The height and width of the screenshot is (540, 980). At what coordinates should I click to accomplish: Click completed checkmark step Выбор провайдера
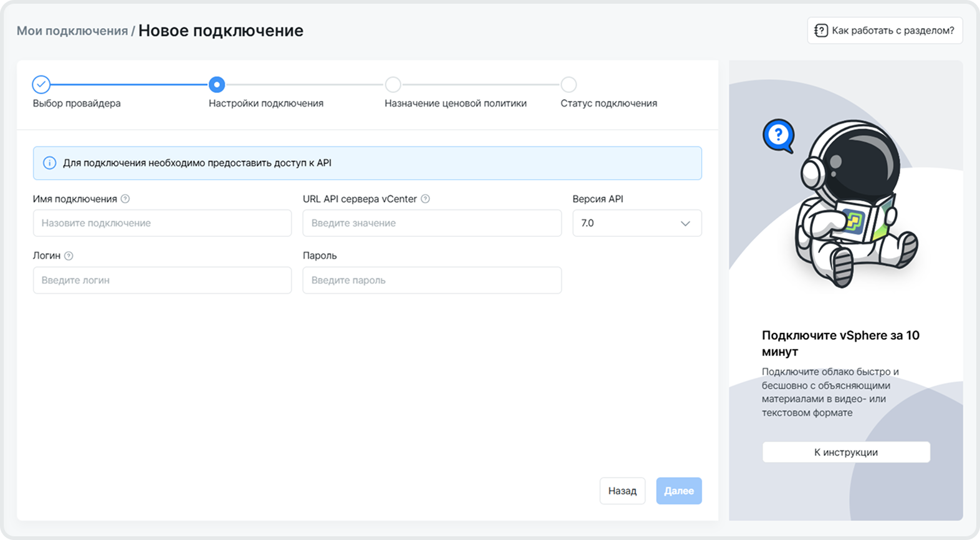pyautogui.click(x=41, y=84)
